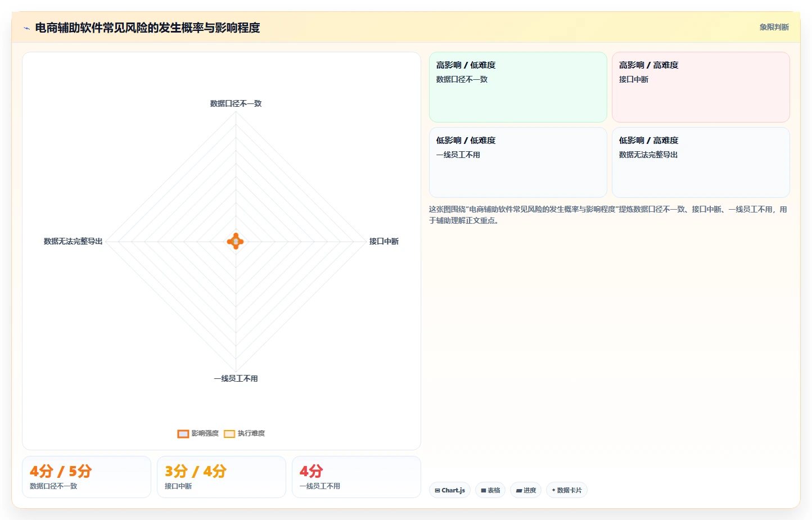
Task: Click the icon in the 表格 chip
Action: [x=484, y=491]
